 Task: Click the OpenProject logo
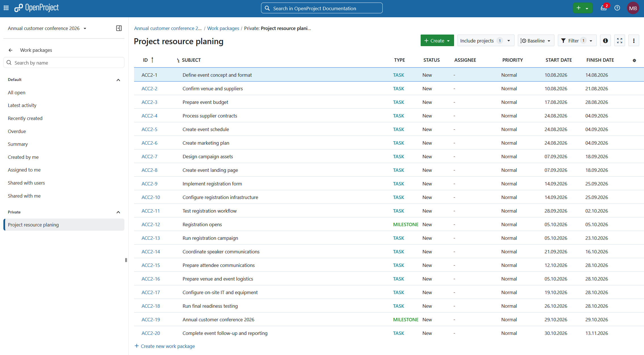pos(37,8)
